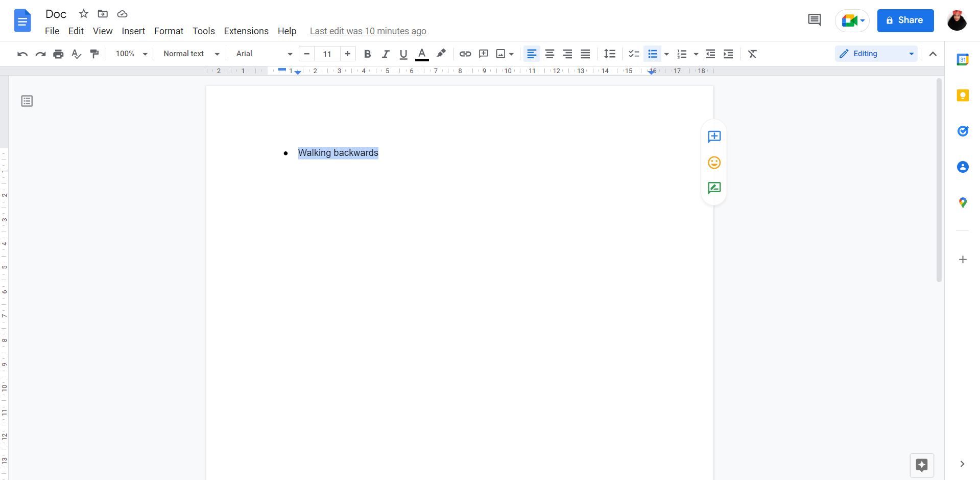
Task: Open the emoji reaction button
Action: click(x=713, y=163)
